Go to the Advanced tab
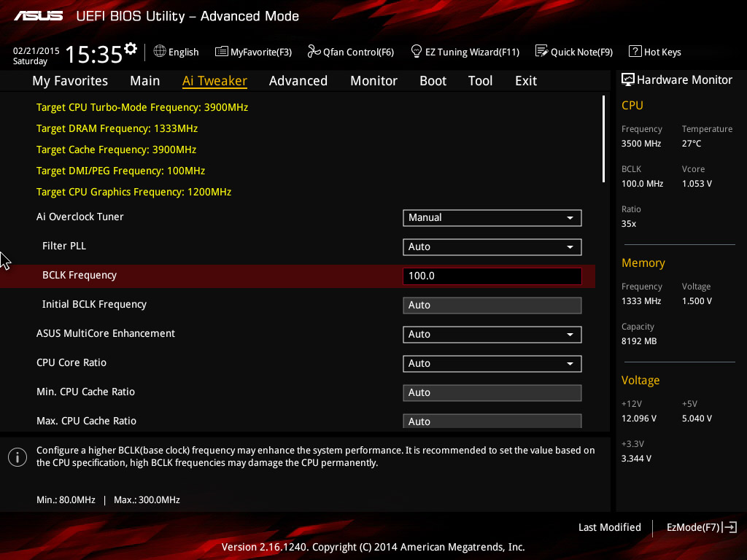Screen dimensions: 747x560 (298, 81)
